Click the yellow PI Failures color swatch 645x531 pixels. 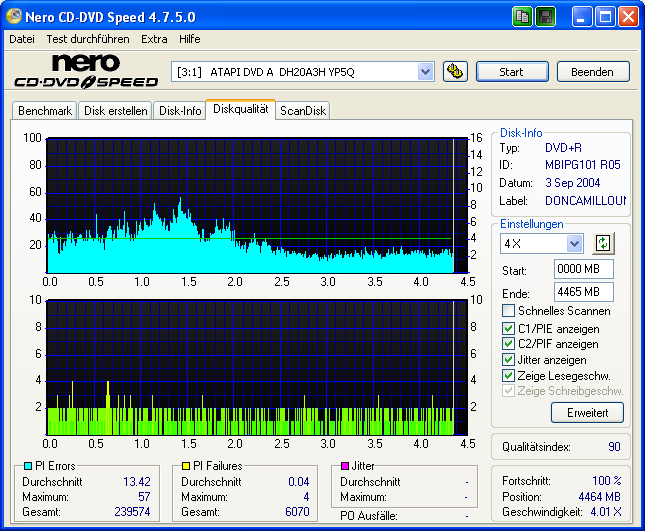[x=186, y=466]
